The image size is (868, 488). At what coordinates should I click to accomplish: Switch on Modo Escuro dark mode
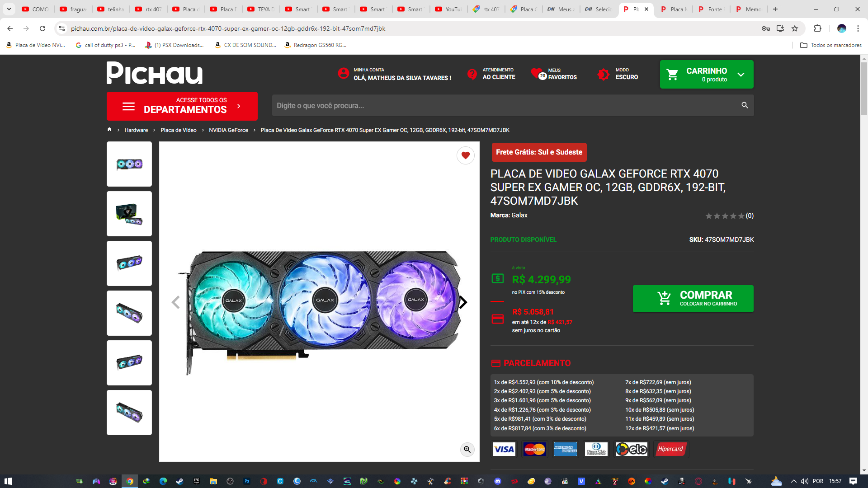604,74
